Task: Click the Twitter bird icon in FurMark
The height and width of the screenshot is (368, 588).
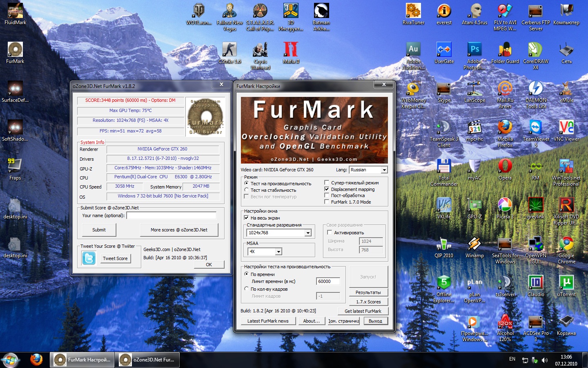Action: pos(89,258)
